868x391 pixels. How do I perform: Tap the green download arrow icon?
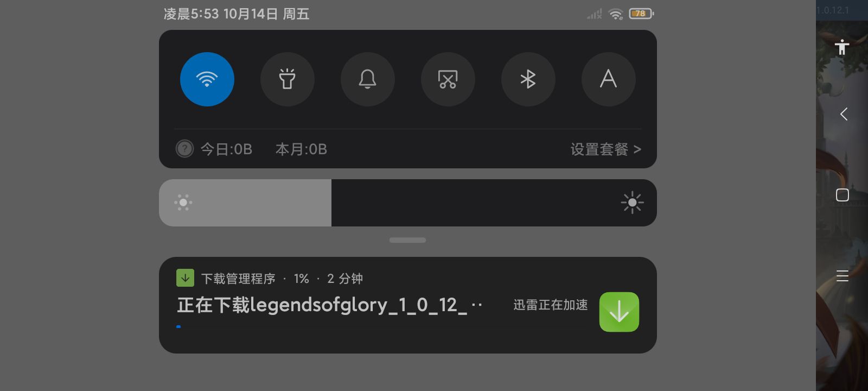coord(619,312)
